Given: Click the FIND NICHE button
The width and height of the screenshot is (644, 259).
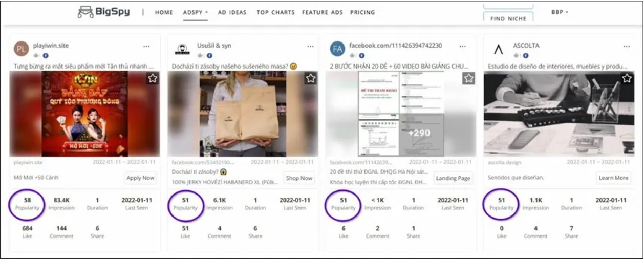Looking at the screenshot, I should [x=508, y=18].
